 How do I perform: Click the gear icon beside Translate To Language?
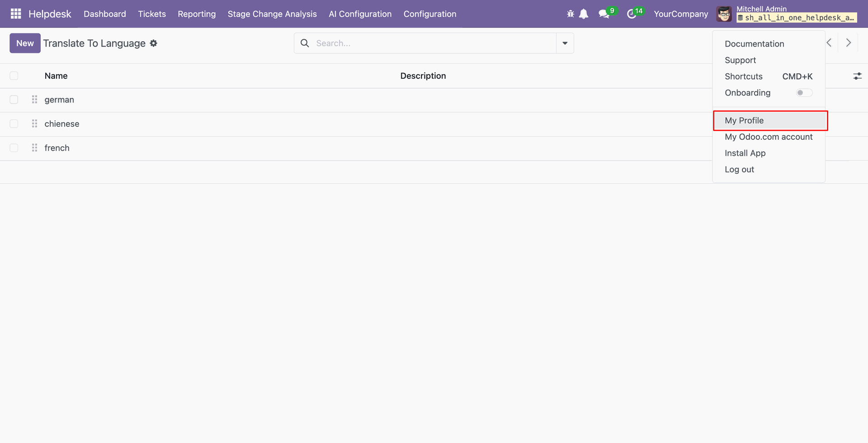[x=154, y=43]
